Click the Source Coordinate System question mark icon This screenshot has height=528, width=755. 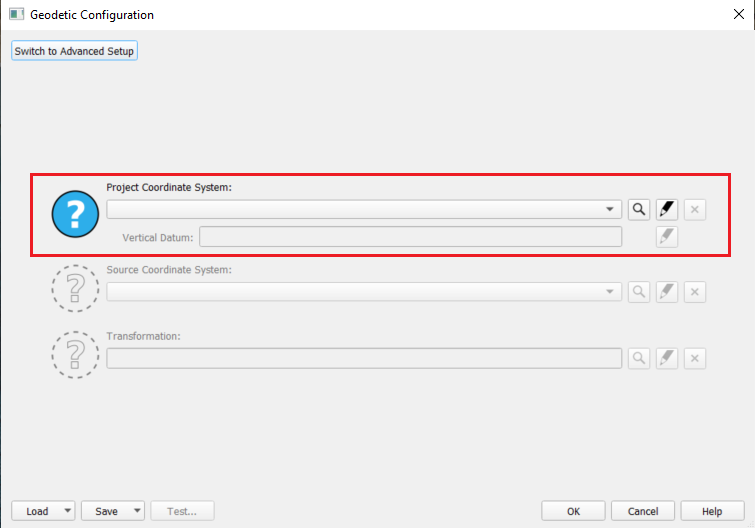point(74,287)
